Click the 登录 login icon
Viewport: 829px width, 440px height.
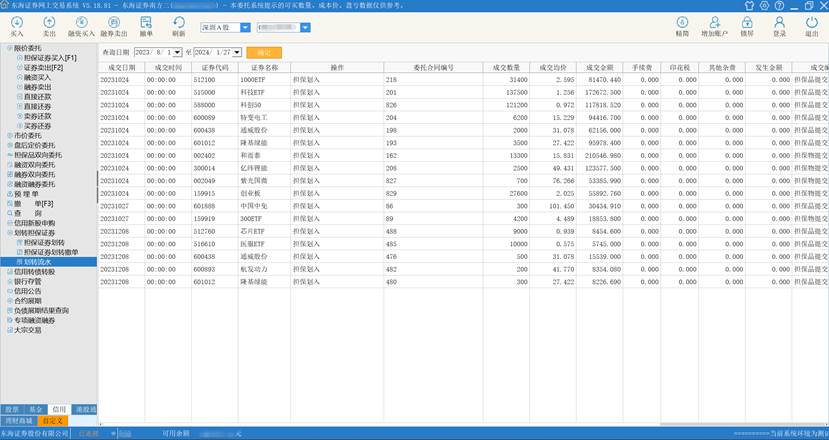[x=779, y=26]
